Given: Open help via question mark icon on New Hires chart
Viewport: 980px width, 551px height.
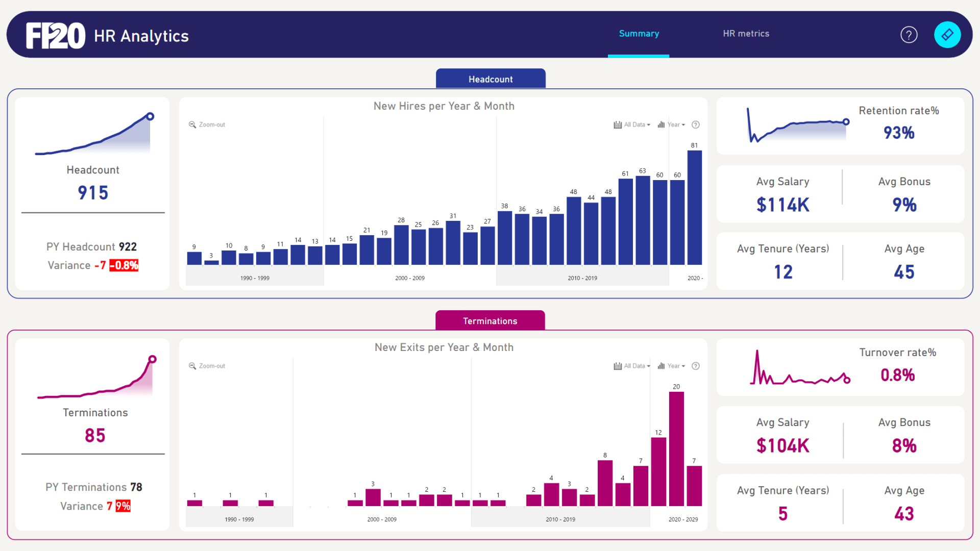Looking at the screenshot, I should (695, 124).
